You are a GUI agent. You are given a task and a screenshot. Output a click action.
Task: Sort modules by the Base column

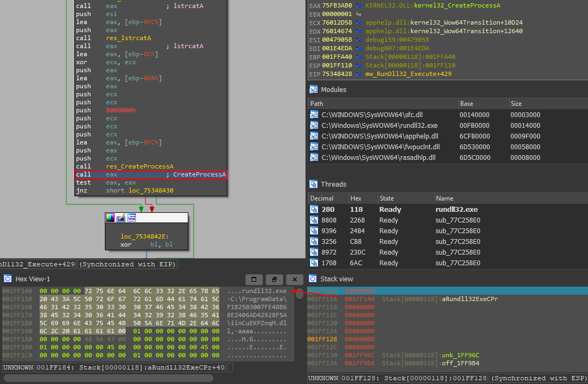click(483, 104)
